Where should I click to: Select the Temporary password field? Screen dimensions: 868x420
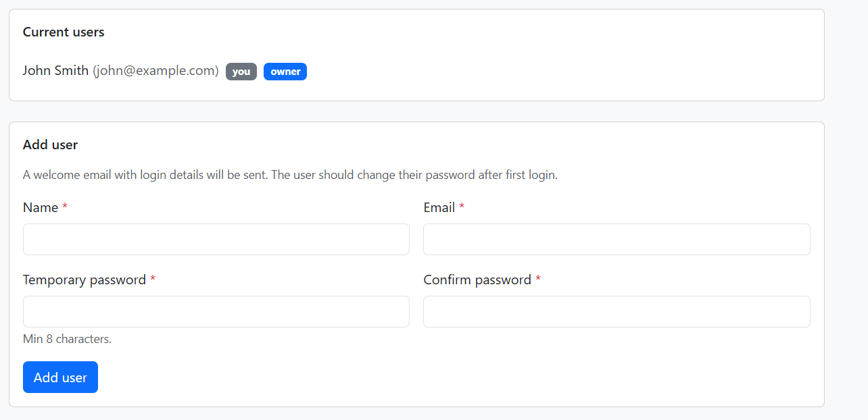(x=216, y=312)
